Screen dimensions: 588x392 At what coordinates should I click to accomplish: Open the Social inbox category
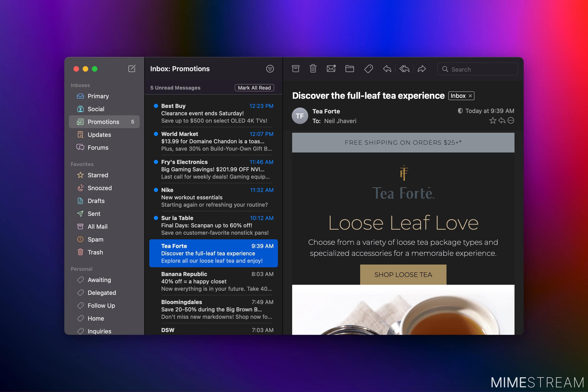[x=96, y=109]
